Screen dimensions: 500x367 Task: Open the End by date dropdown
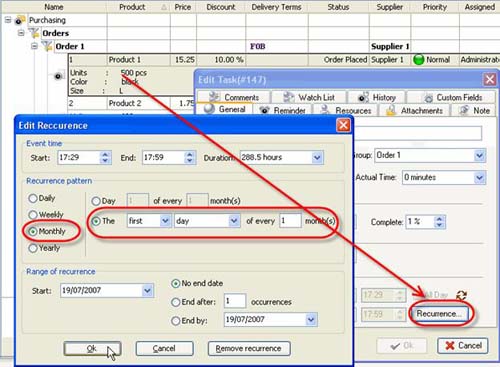[x=311, y=320]
